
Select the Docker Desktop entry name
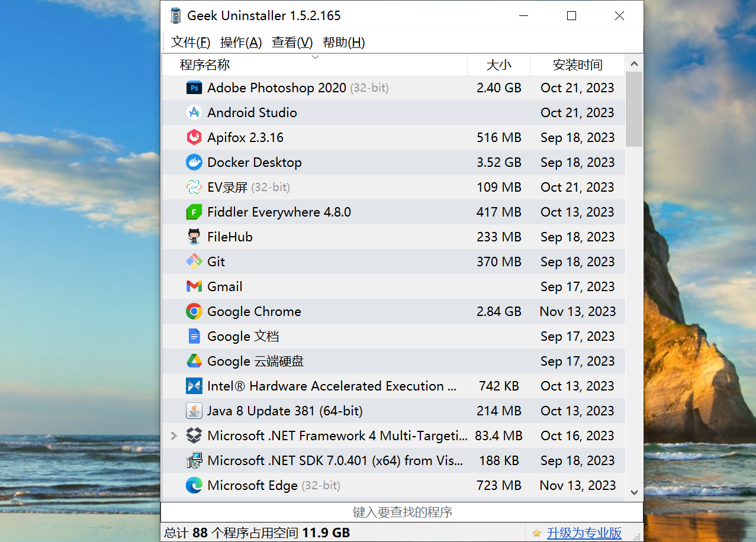click(255, 162)
